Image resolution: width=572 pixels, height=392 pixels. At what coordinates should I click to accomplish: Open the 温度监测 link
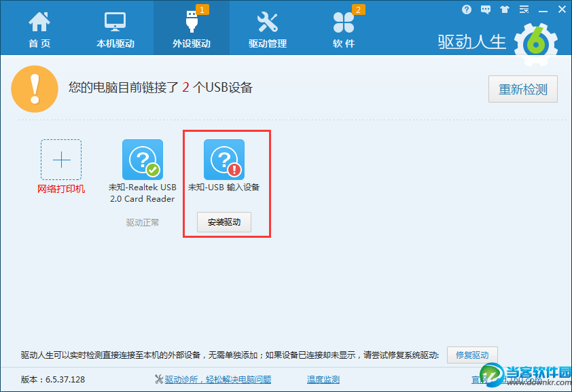[x=323, y=380]
